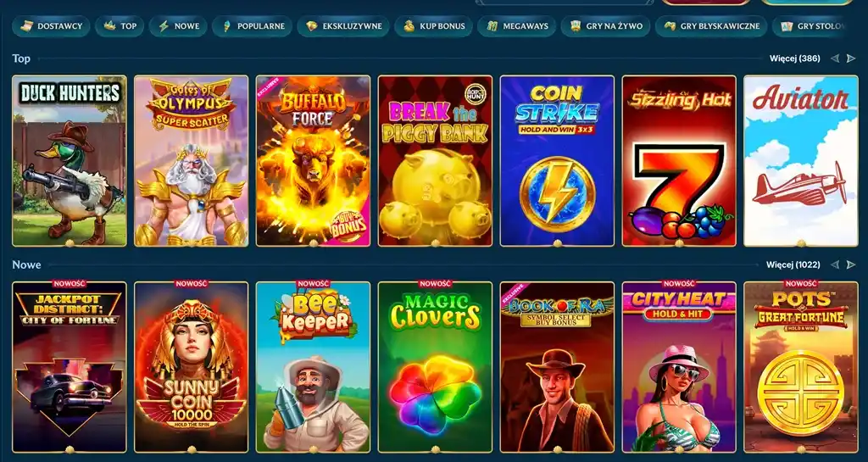This screenshot has width=868, height=462.
Task: Open the Gry na żywo category
Action: (x=605, y=26)
